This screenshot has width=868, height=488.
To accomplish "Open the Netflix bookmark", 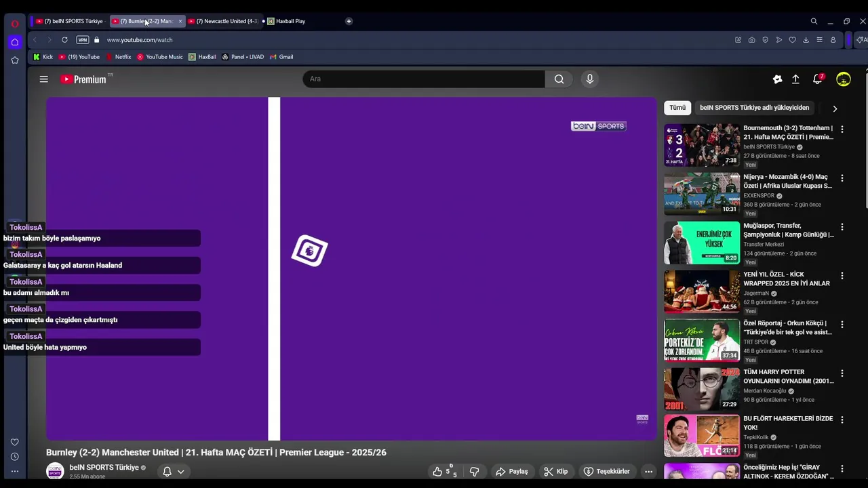I will 118,57.
